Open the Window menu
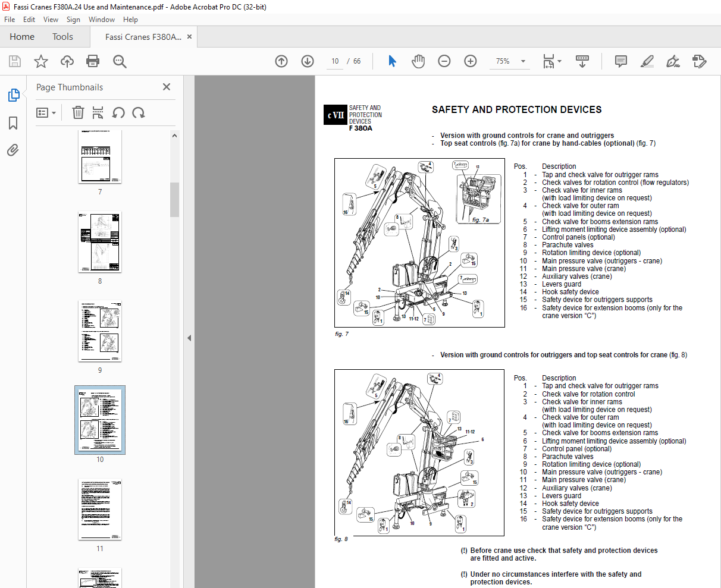This screenshot has width=721, height=588. pyautogui.click(x=102, y=20)
